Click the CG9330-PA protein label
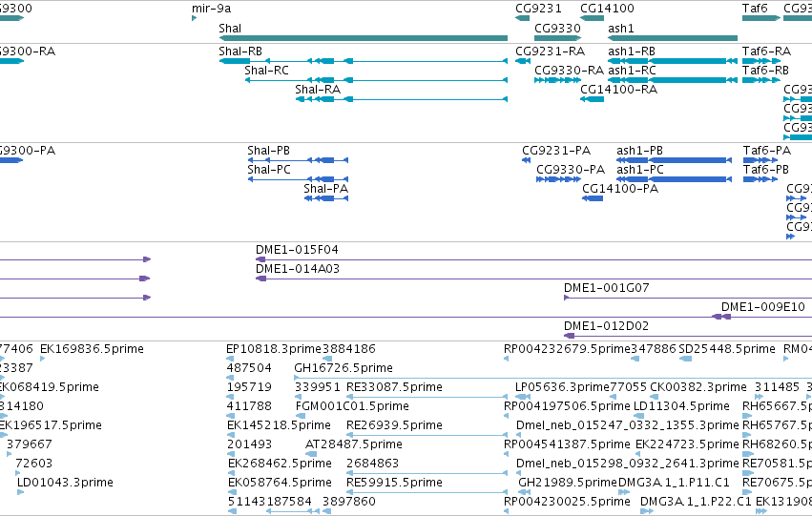Screen dimensions: 812x516 click(x=571, y=170)
